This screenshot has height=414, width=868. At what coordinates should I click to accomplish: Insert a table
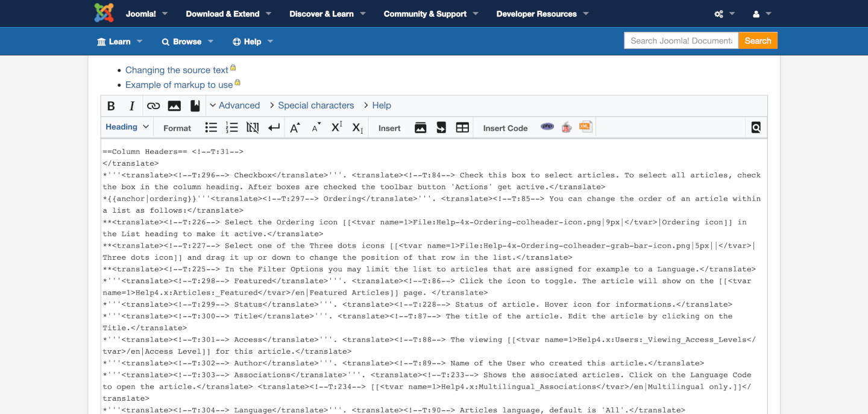click(x=462, y=128)
